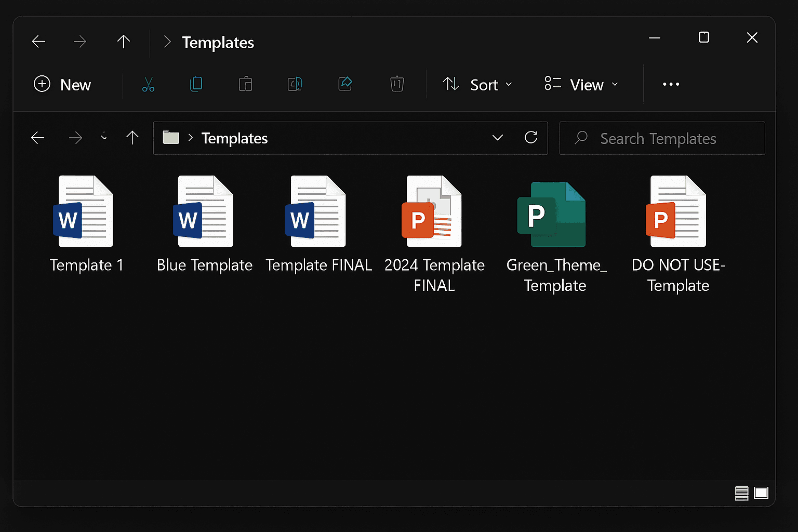Expand the address bar breadcrumb chevron

click(191, 138)
